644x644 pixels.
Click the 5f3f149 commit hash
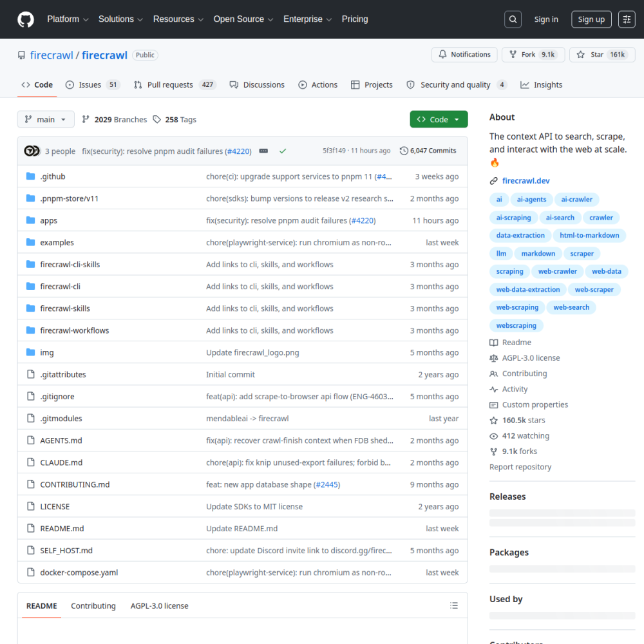(334, 151)
